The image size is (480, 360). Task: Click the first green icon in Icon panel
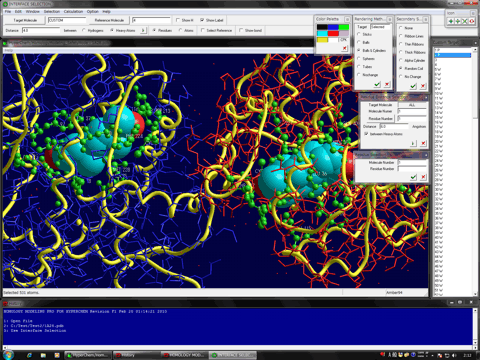tap(451, 21)
